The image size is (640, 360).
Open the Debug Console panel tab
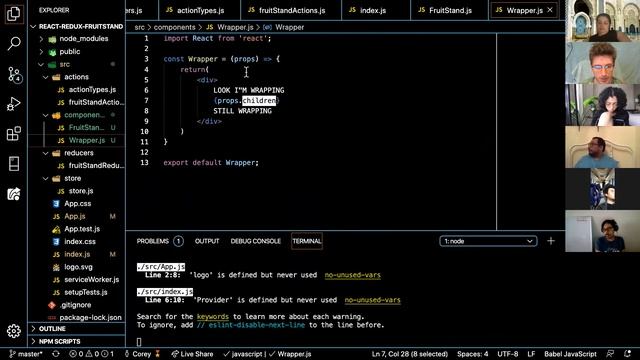click(x=256, y=241)
